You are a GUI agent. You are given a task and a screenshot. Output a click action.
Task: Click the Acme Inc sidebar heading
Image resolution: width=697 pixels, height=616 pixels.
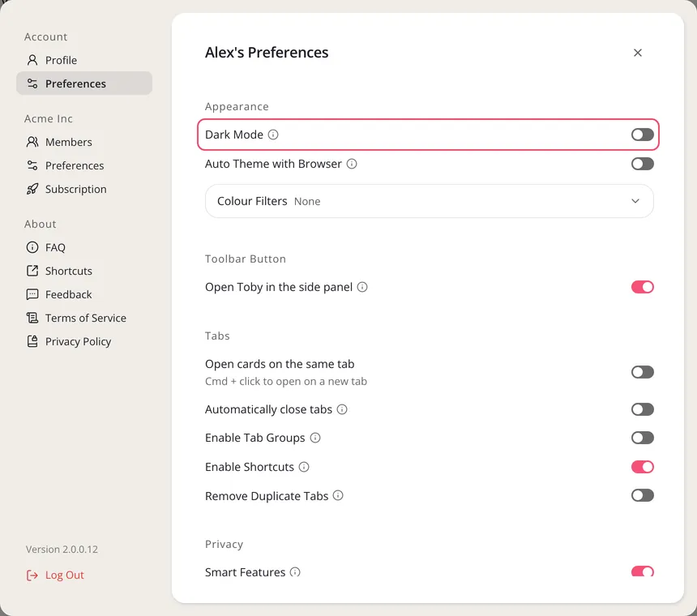[49, 118]
